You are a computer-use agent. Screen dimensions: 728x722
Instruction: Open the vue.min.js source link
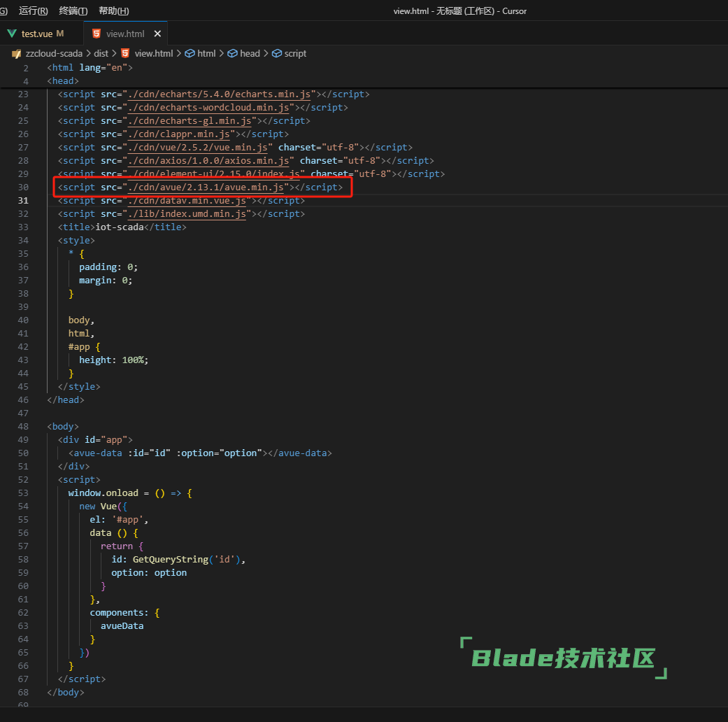[x=198, y=148]
